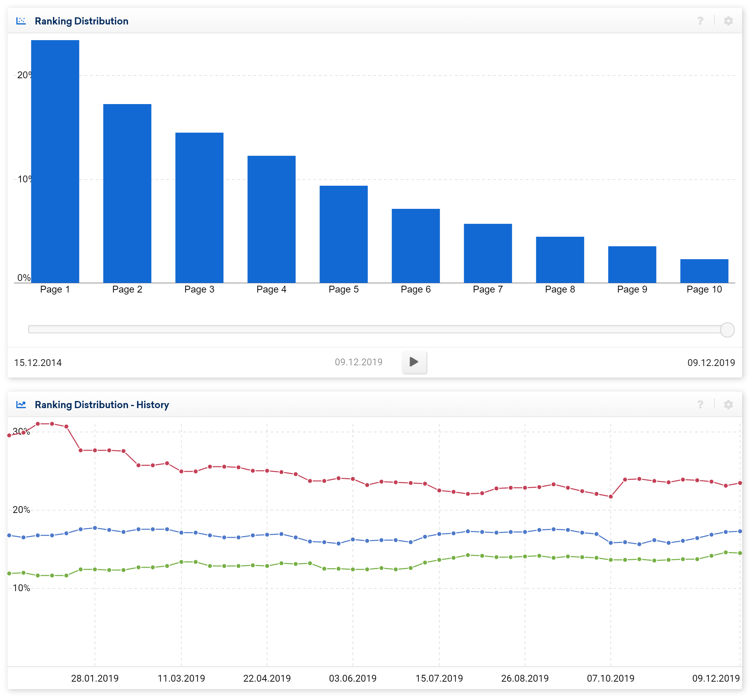Click the Page 7 bar
Screen dimensions: 753x700
point(488,254)
